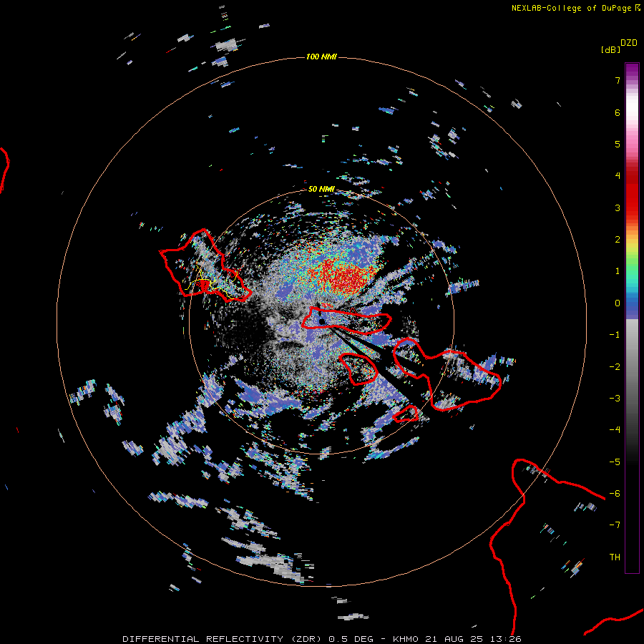Click the -5 value on color scale

click(615, 462)
